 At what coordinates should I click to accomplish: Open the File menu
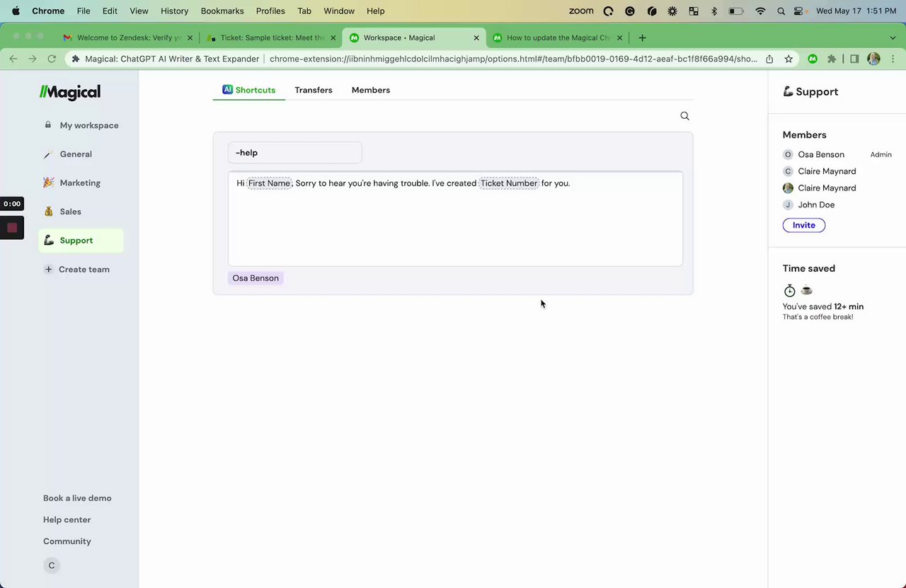pos(84,11)
